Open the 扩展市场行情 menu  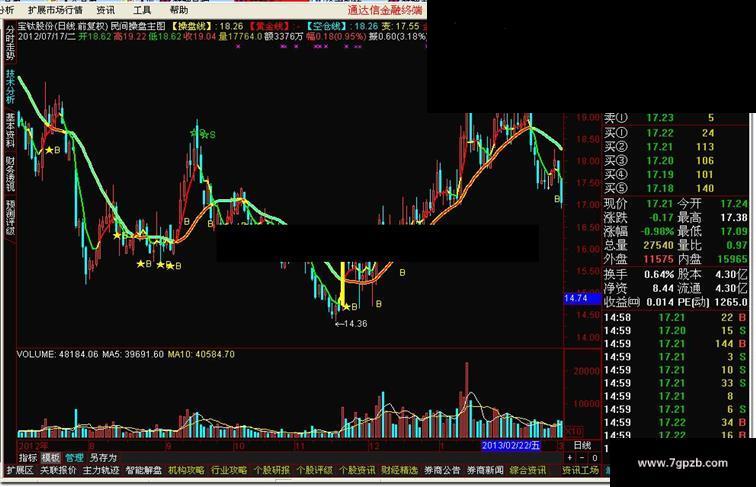(55, 10)
